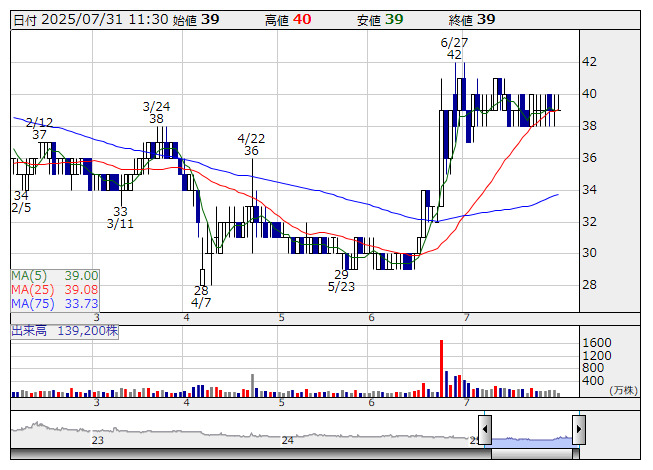The height and width of the screenshot is (470, 653).
Task: Click the month 4 label below the volume chart
Action: tap(187, 403)
